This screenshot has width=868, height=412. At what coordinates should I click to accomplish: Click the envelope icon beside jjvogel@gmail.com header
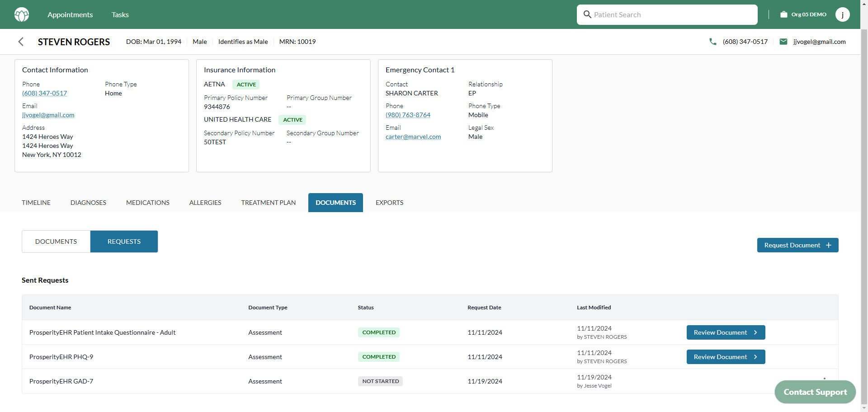784,41
